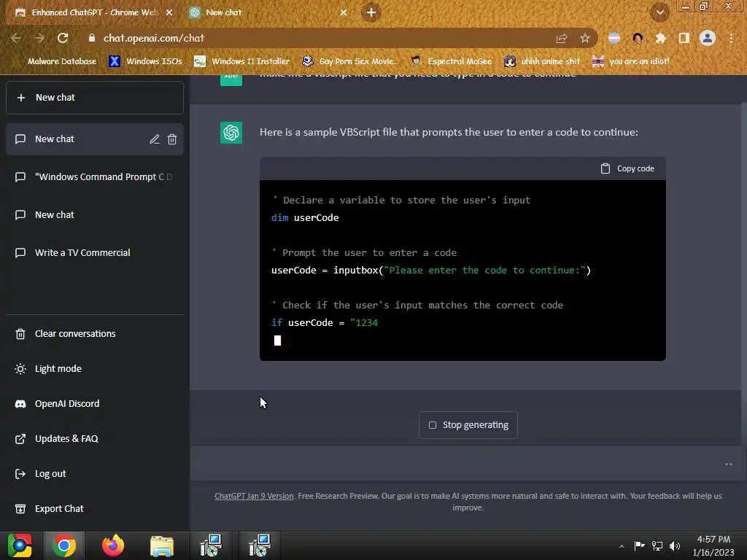Click the Action Center flag tray icon
The image size is (747, 560).
(639, 545)
